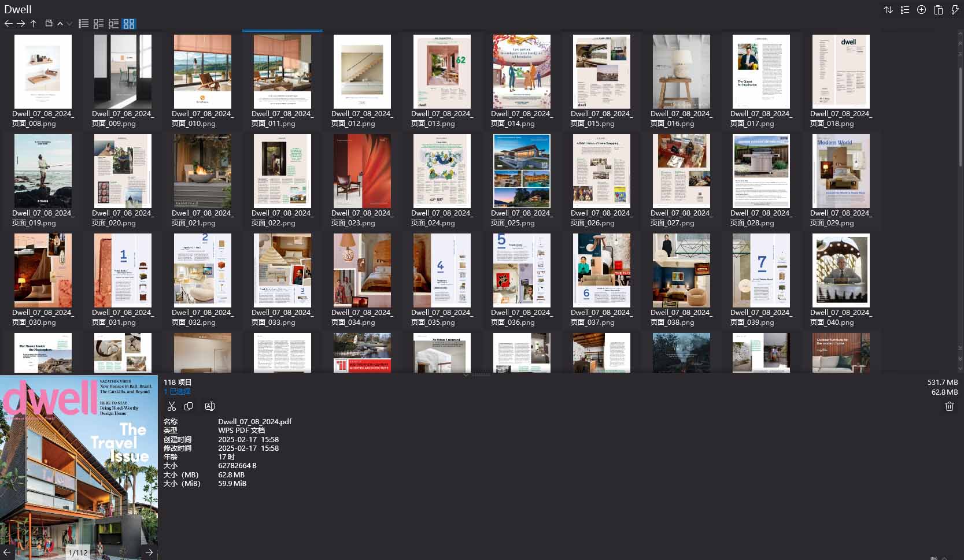Viewport: 964px width, 560px height.
Task: Go back with the left arrow
Action: click(8, 24)
